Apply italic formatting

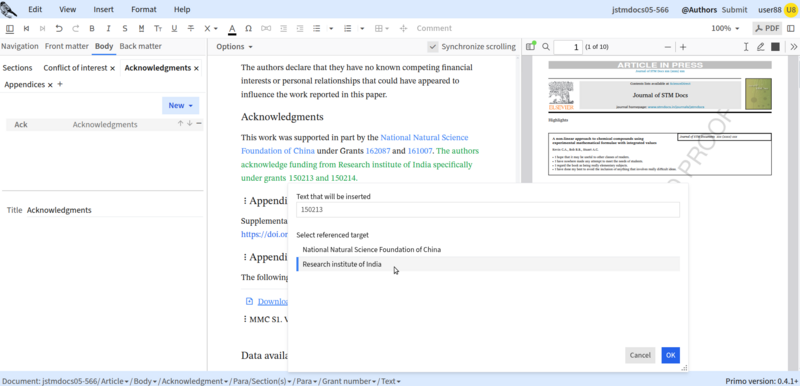pyautogui.click(x=108, y=29)
